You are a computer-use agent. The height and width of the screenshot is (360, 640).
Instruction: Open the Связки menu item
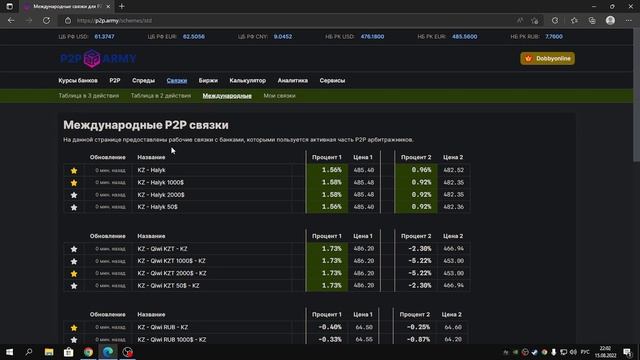pyautogui.click(x=177, y=80)
